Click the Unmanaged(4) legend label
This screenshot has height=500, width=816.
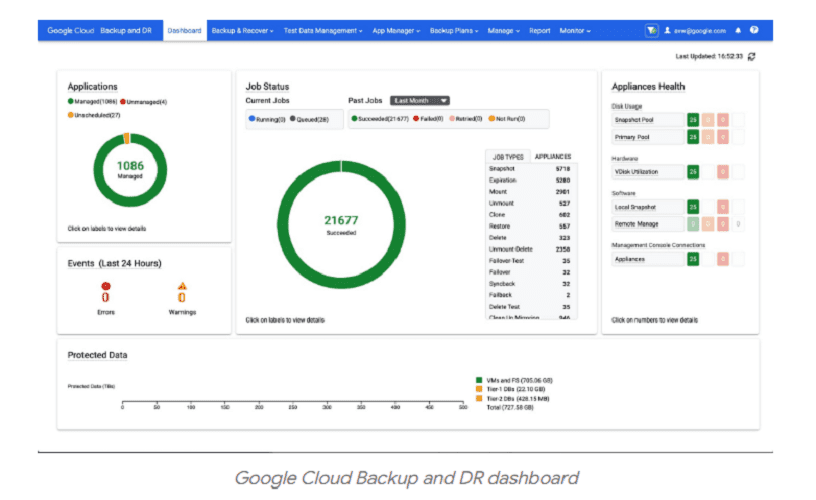click(144, 102)
